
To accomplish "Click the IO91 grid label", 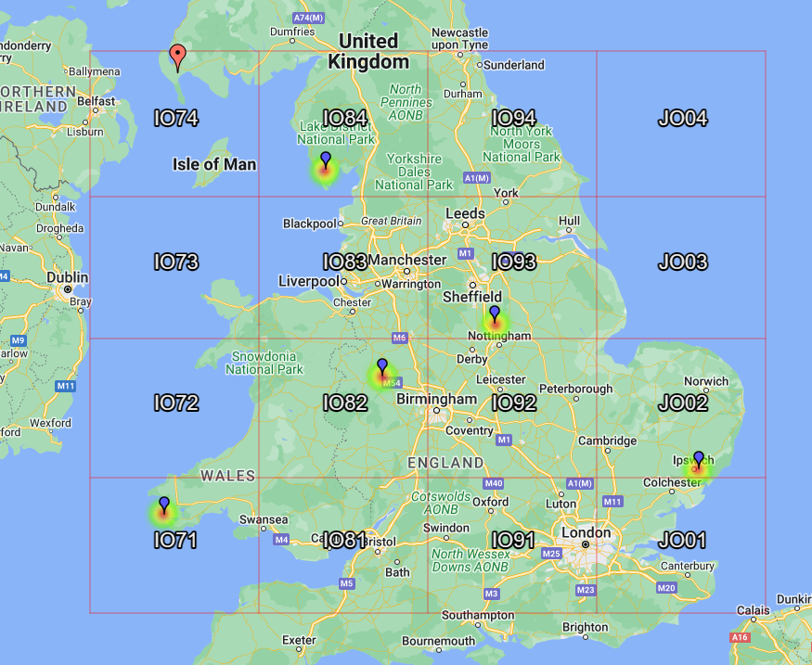I will pyautogui.click(x=512, y=541).
